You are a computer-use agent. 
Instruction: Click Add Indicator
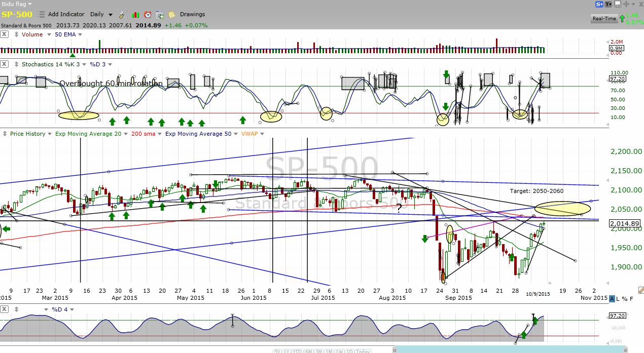pyautogui.click(x=67, y=15)
